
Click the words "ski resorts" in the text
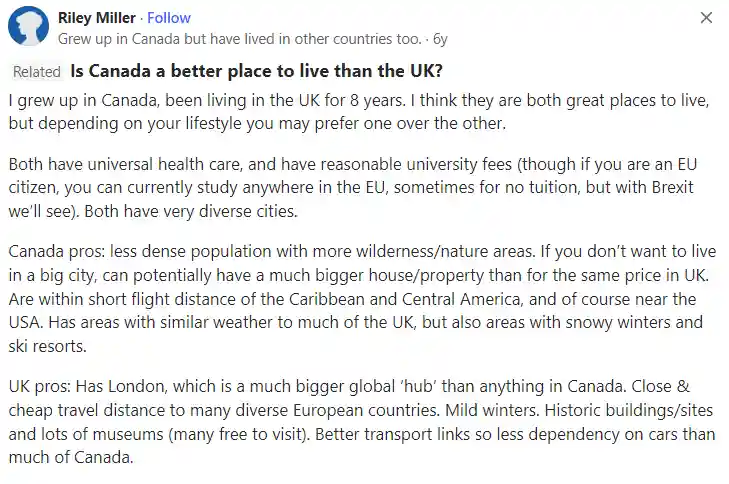(47, 346)
